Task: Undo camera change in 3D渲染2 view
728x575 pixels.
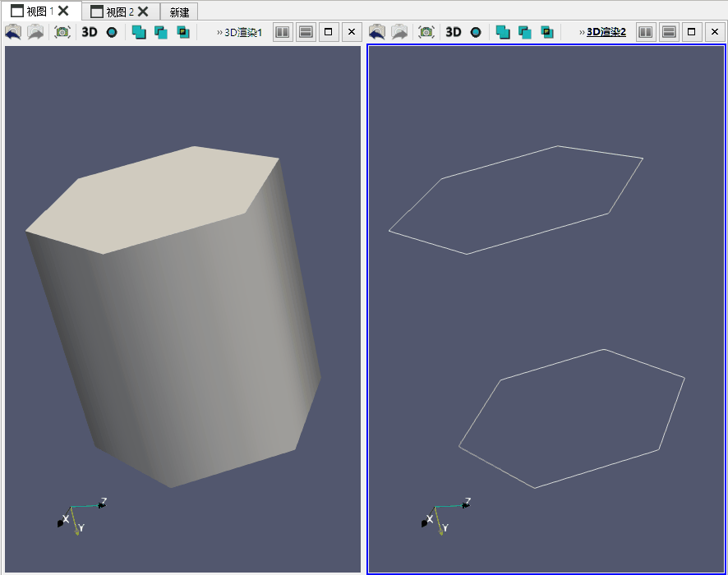Action: click(377, 32)
